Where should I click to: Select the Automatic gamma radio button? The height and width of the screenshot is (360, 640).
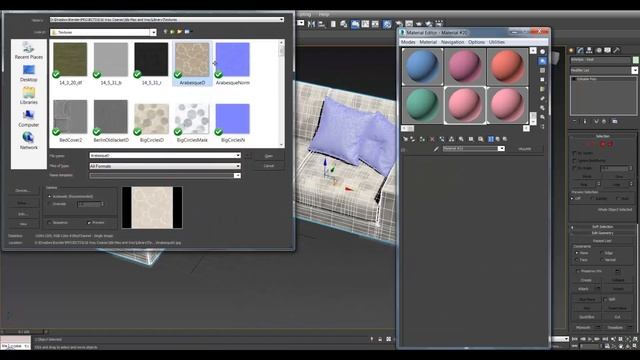click(50, 197)
